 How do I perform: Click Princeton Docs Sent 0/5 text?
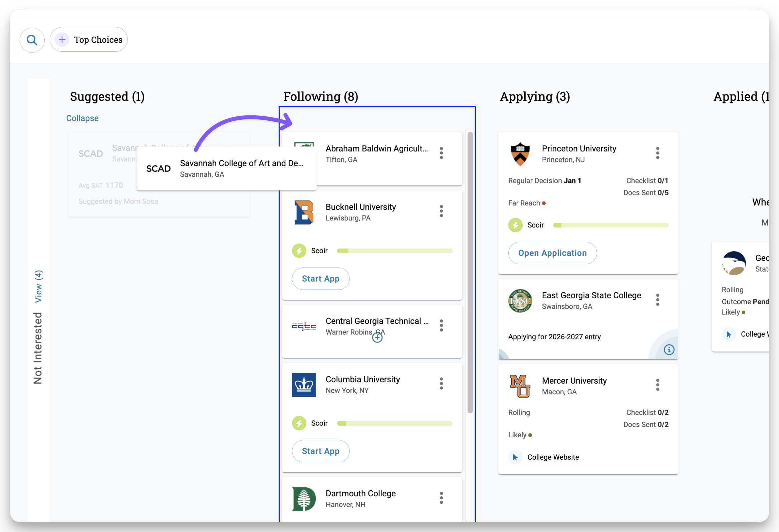click(x=646, y=193)
